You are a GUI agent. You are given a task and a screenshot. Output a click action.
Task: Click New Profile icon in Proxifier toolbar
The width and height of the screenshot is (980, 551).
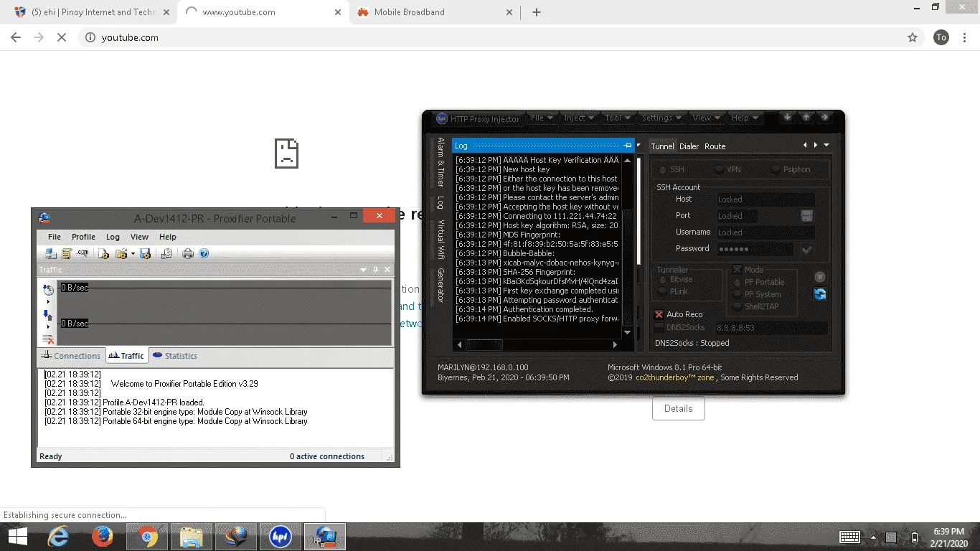point(103,253)
